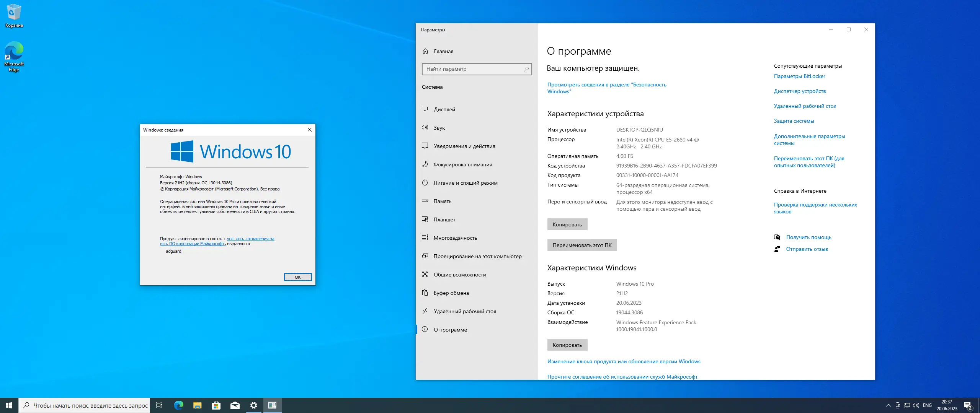Image resolution: width=980 pixels, height=413 pixels.
Task: Open the notification center icon
Action: tap(968, 405)
